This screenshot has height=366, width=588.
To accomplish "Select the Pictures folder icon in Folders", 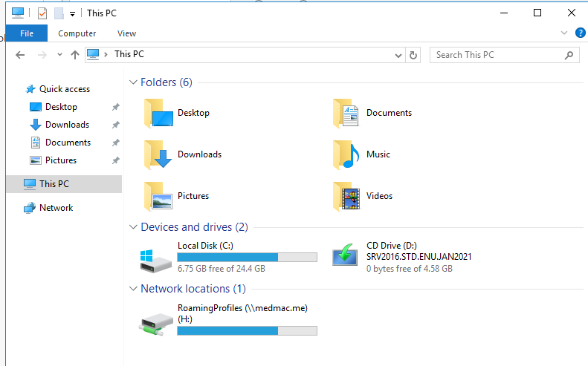I will point(158,196).
